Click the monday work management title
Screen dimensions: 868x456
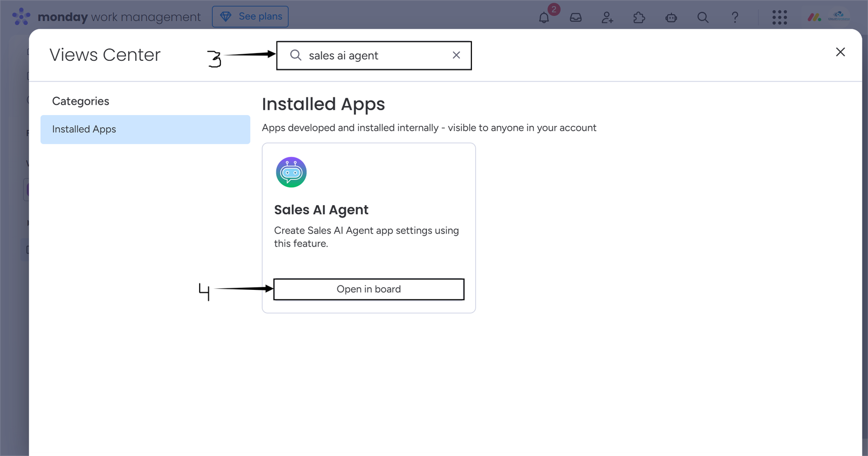click(x=119, y=17)
